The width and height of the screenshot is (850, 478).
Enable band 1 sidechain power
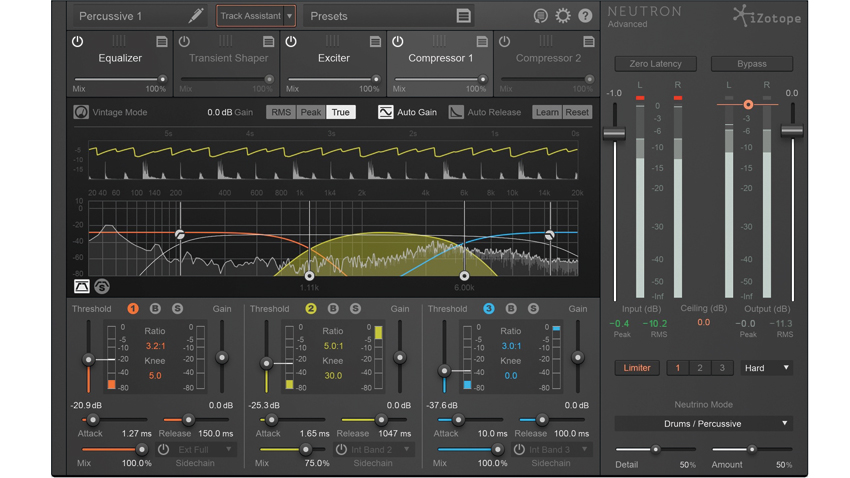point(163,449)
